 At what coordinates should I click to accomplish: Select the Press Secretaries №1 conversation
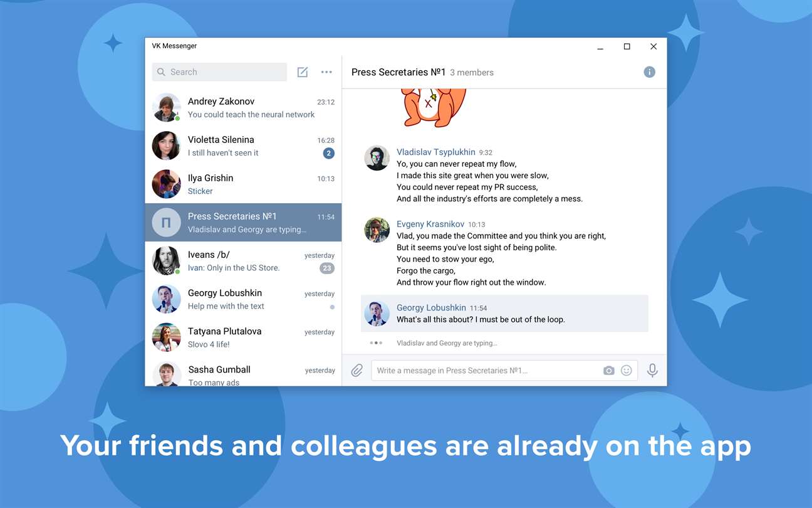click(x=243, y=223)
